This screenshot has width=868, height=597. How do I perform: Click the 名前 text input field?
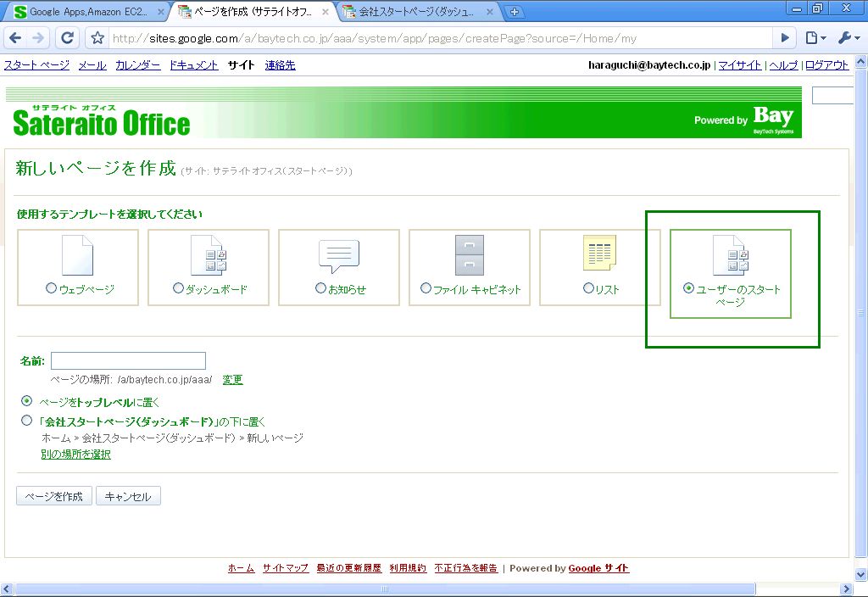pos(129,360)
